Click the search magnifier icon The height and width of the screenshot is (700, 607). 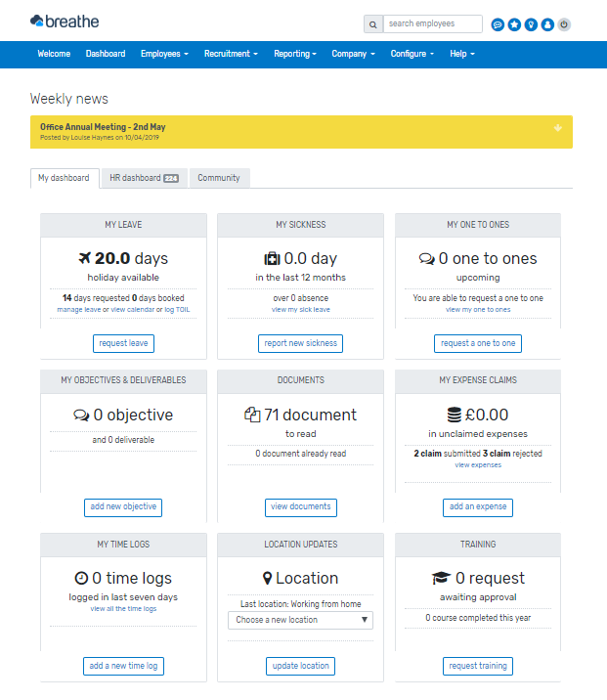372,24
